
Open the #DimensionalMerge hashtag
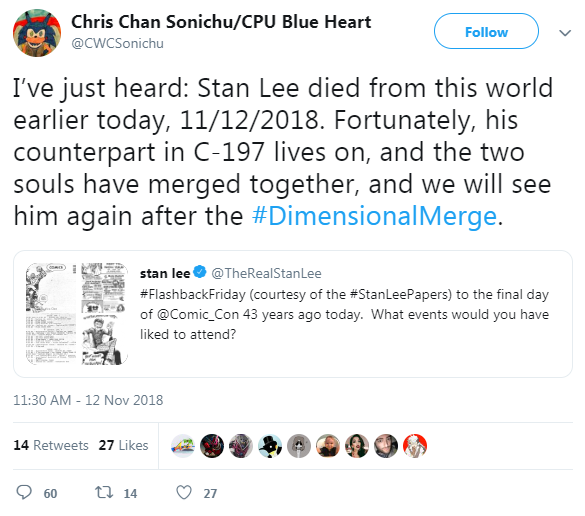point(374,216)
